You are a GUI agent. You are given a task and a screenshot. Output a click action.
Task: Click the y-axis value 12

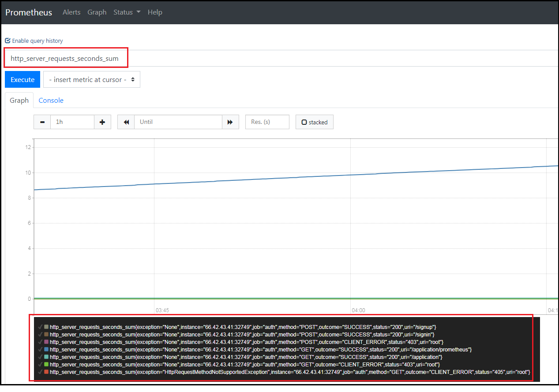click(28, 147)
